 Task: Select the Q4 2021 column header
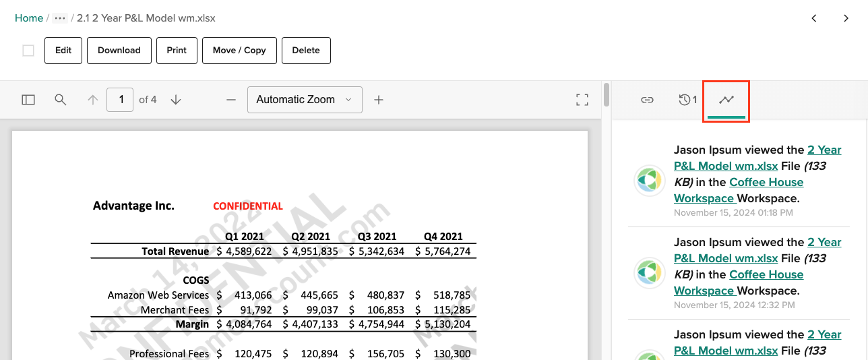pyautogui.click(x=443, y=236)
